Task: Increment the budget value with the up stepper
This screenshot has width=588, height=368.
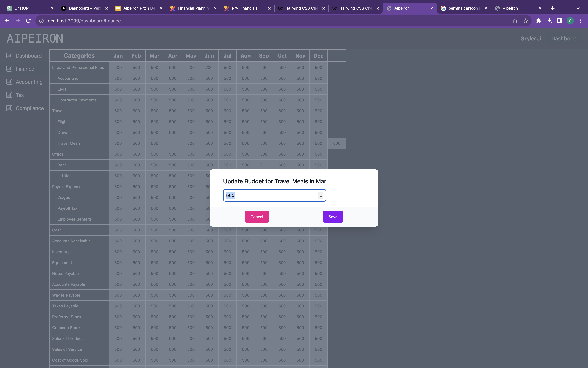Action: tap(321, 194)
